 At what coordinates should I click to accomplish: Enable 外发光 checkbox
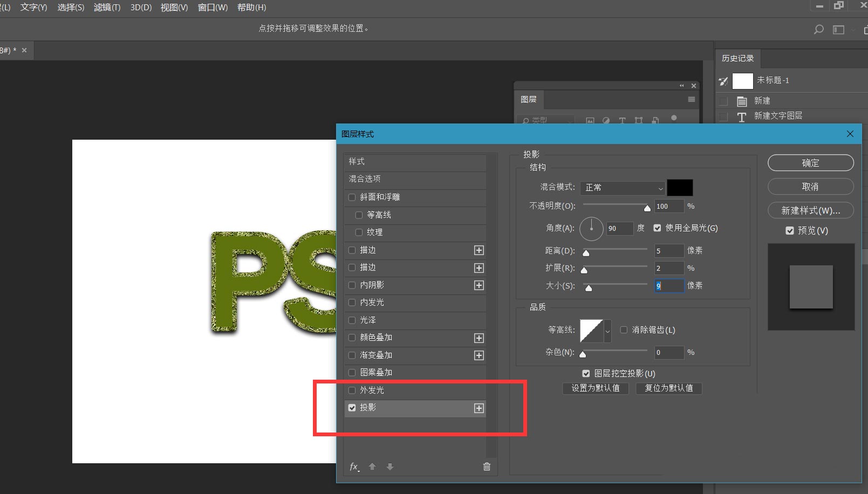(x=352, y=390)
